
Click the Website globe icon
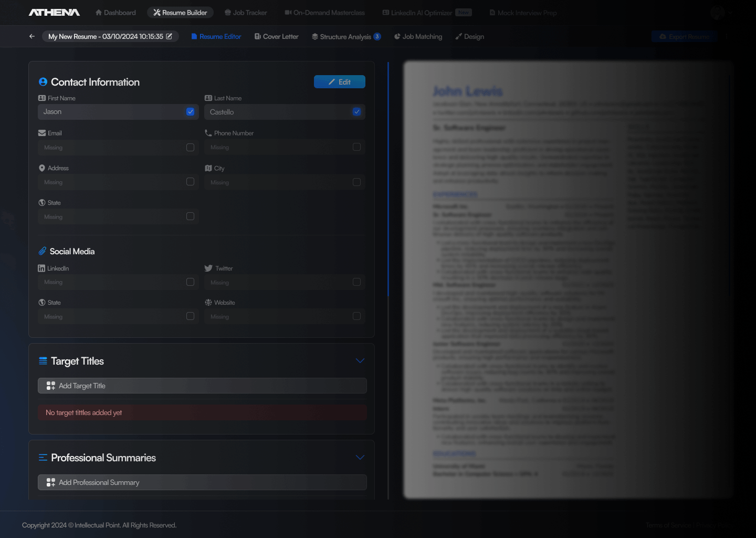[208, 302]
